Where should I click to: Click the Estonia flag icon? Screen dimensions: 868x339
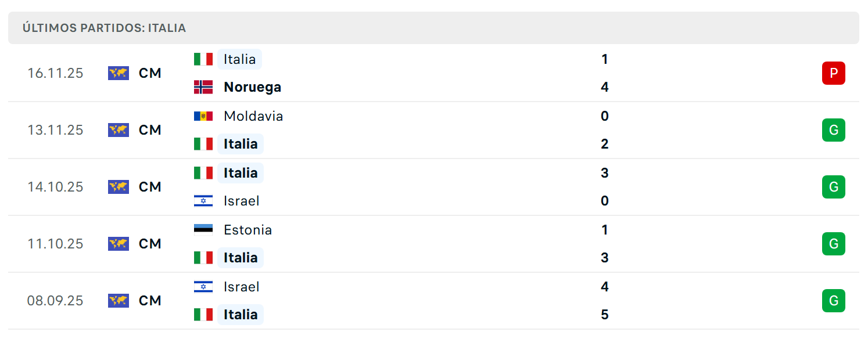point(203,230)
